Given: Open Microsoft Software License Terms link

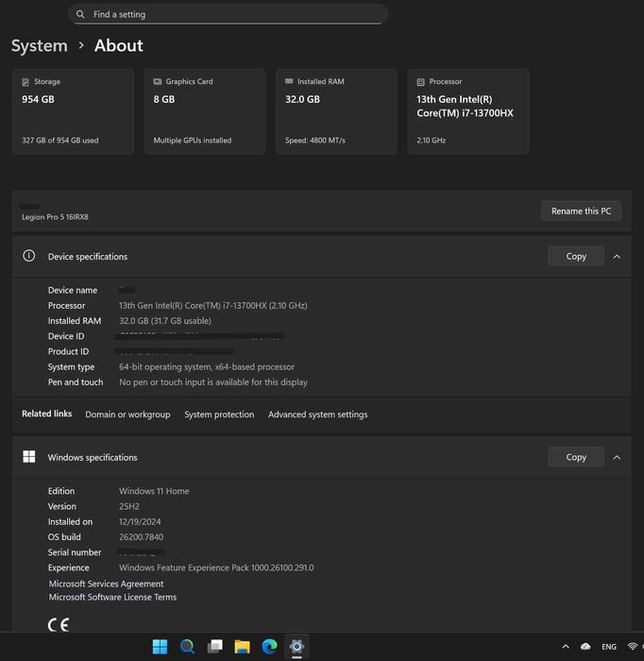Looking at the screenshot, I should click(112, 597).
